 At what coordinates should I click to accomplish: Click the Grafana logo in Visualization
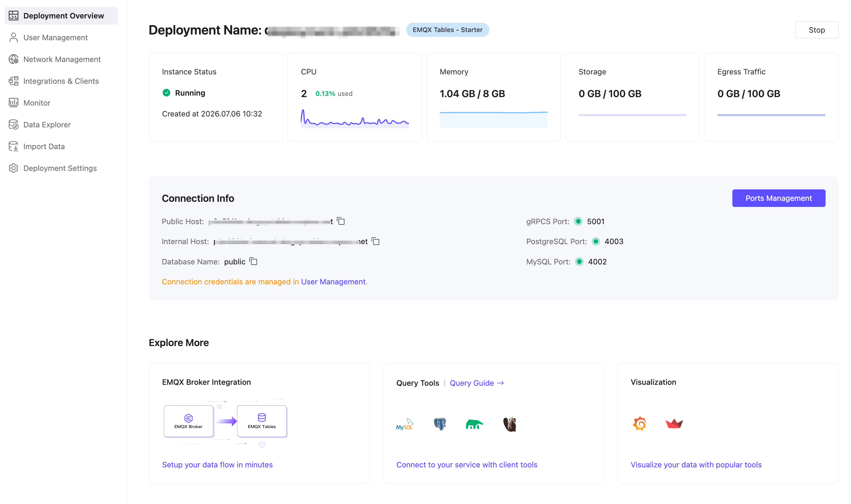pyautogui.click(x=640, y=424)
